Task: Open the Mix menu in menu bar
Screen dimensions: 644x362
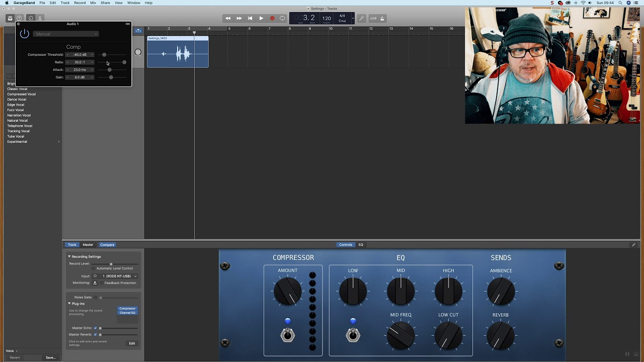Action: point(93,3)
